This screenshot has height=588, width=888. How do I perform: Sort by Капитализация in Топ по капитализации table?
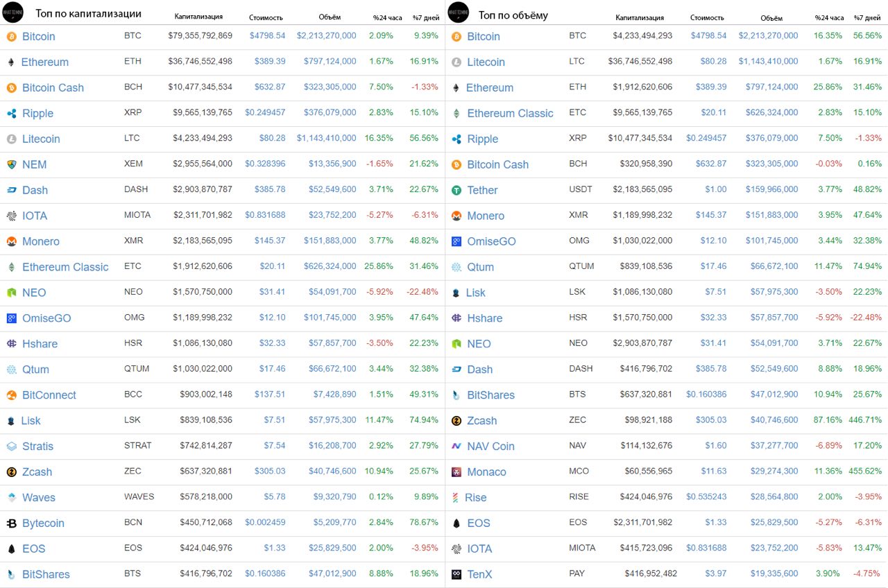tap(198, 17)
